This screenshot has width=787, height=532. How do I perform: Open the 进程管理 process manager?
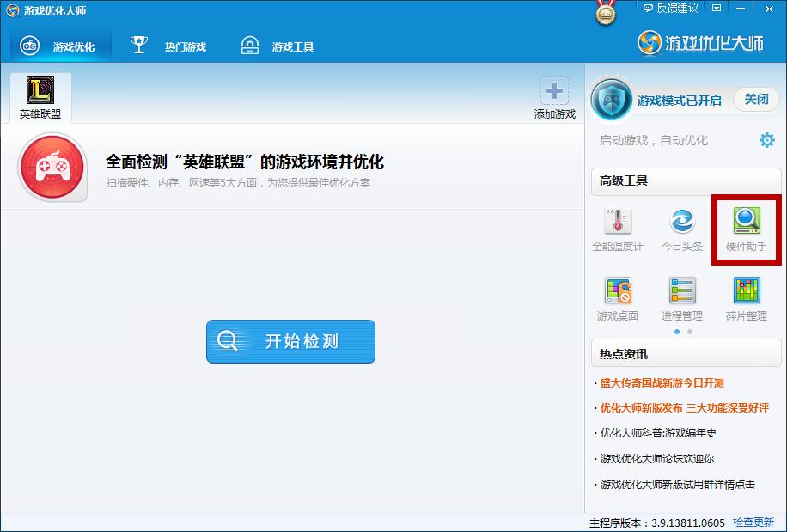click(x=682, y=298)
